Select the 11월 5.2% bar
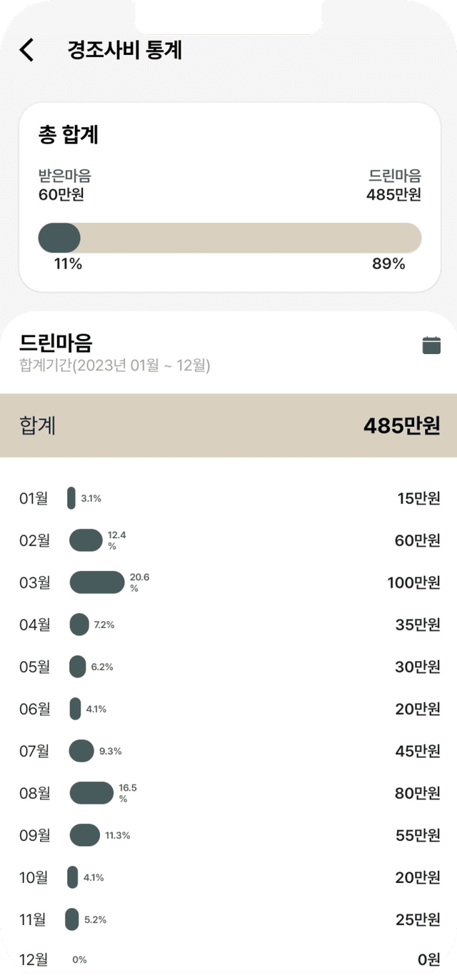Image resolution: width=457 pixels, height=980 pixels. 72,919
